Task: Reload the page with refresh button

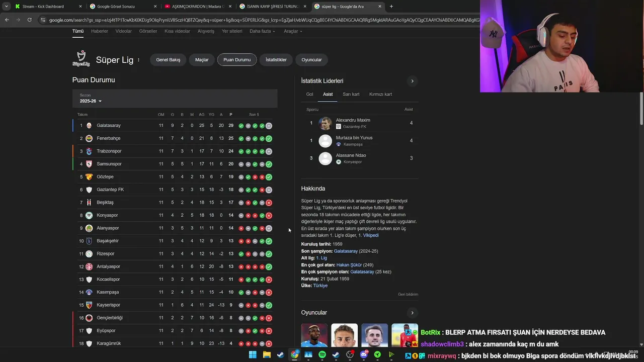Action: (29, 20)
